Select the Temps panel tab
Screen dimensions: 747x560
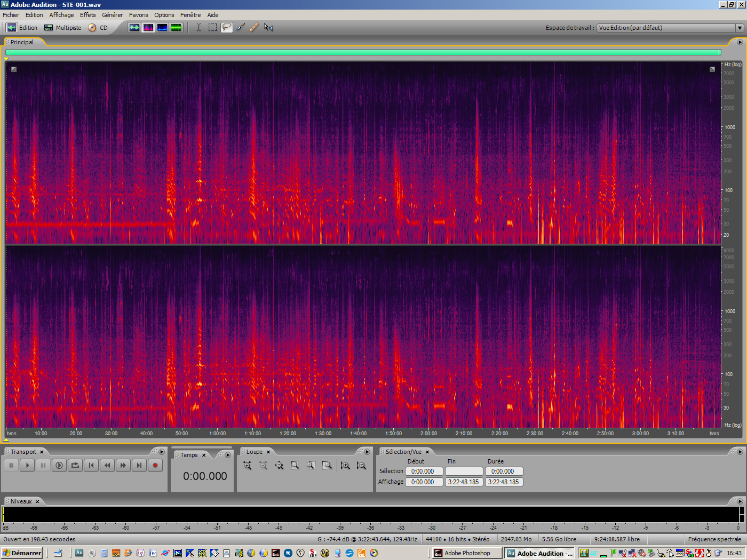click(x=189, y=454)
